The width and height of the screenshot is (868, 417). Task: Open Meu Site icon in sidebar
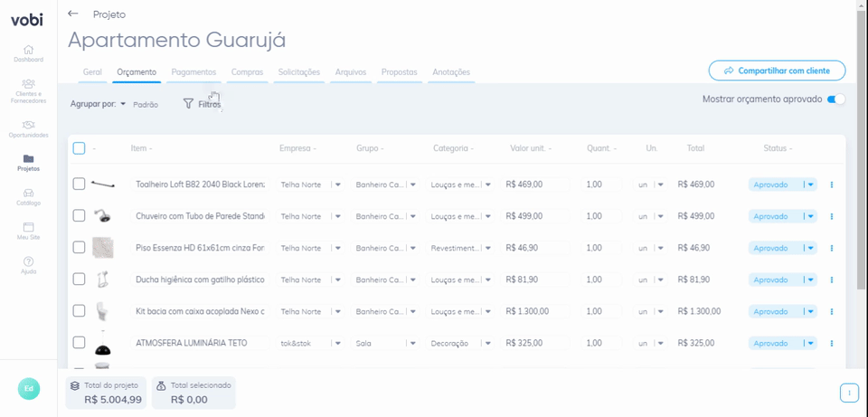pyautogui.click(x=28, y=227)
